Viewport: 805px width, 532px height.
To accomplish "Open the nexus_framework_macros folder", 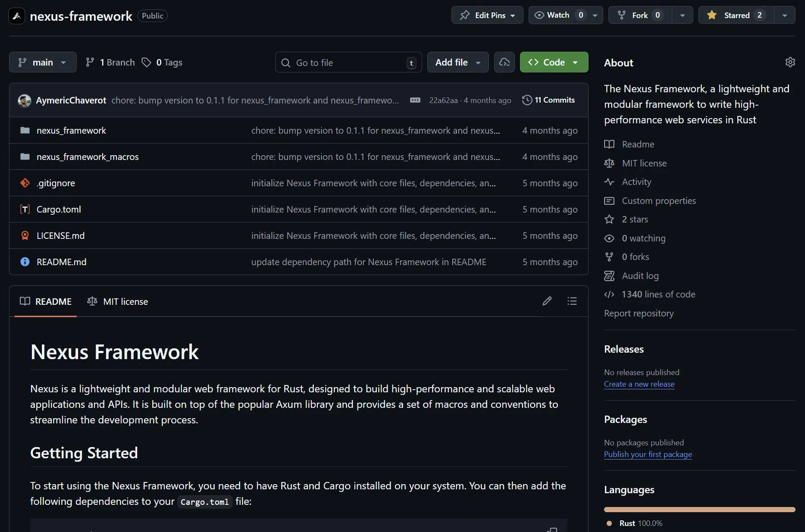I will coord(88,156).
